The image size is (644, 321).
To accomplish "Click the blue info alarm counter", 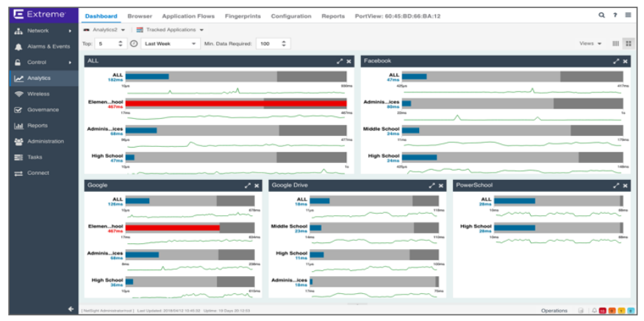I will pos(631,311).
